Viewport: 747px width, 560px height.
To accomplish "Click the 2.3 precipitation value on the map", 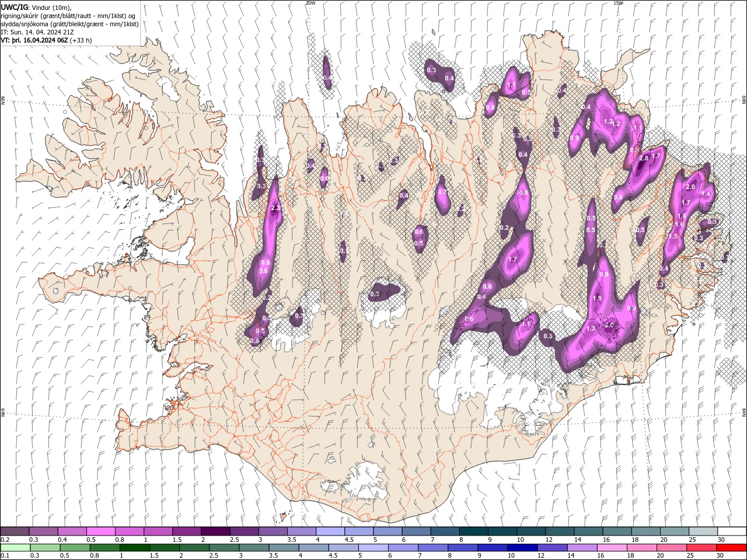I will (276, 208).
